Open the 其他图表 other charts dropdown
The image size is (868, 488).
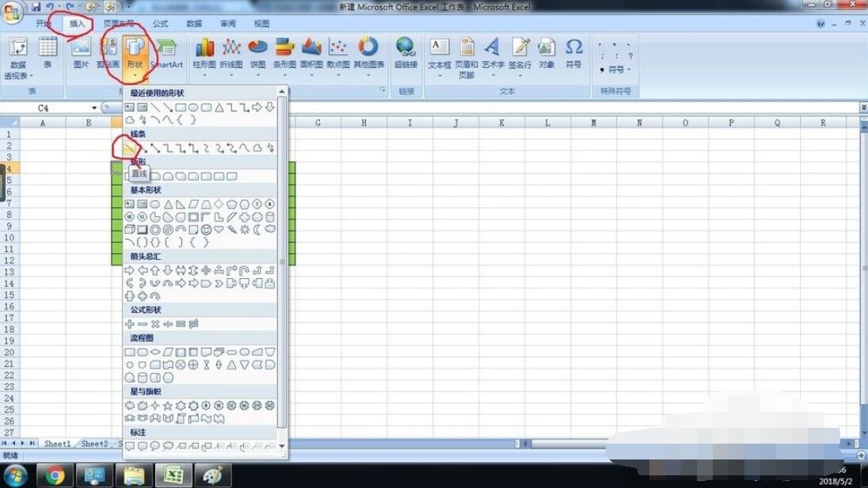click(369, 57)
